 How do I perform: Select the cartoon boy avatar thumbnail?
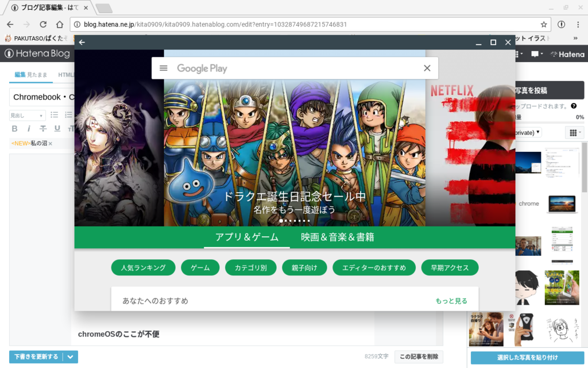[527, 287]
